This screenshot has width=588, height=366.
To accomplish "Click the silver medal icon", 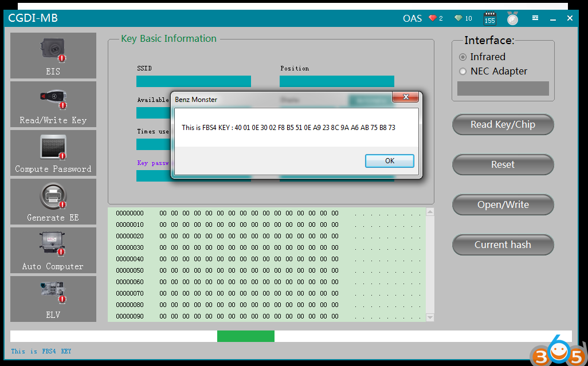I will click(x=512, y=18).
